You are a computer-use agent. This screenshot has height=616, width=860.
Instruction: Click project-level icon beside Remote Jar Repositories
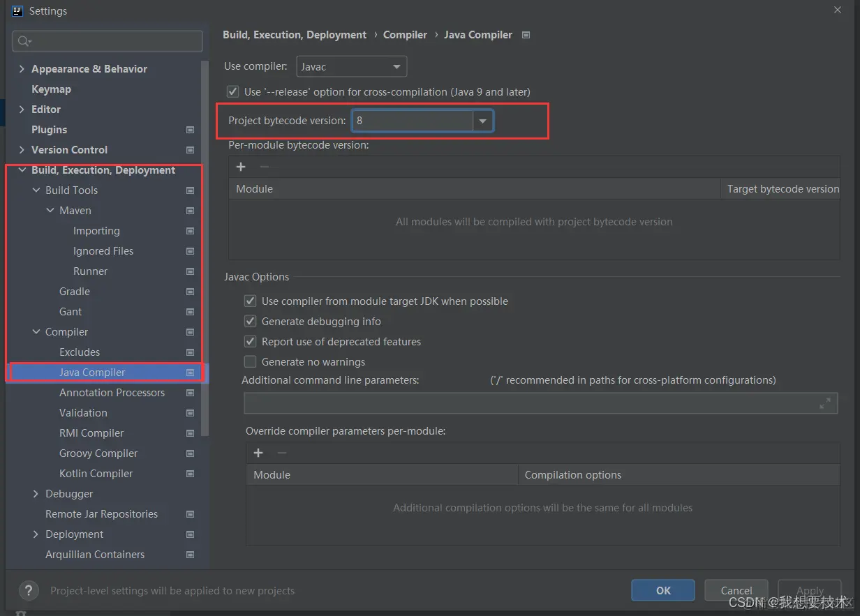click(x=190, y=514)
